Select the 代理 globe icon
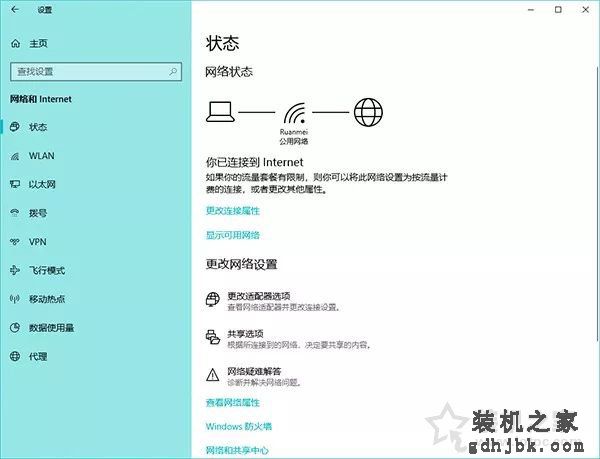This screenshot has width=600, height=459. point(15,356)
